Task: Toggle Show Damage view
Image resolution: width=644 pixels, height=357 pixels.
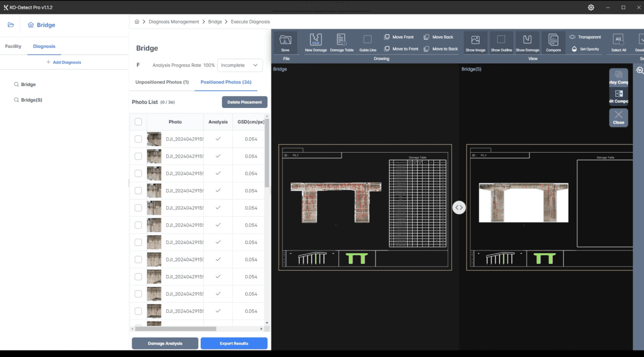Action: (527, 43)
